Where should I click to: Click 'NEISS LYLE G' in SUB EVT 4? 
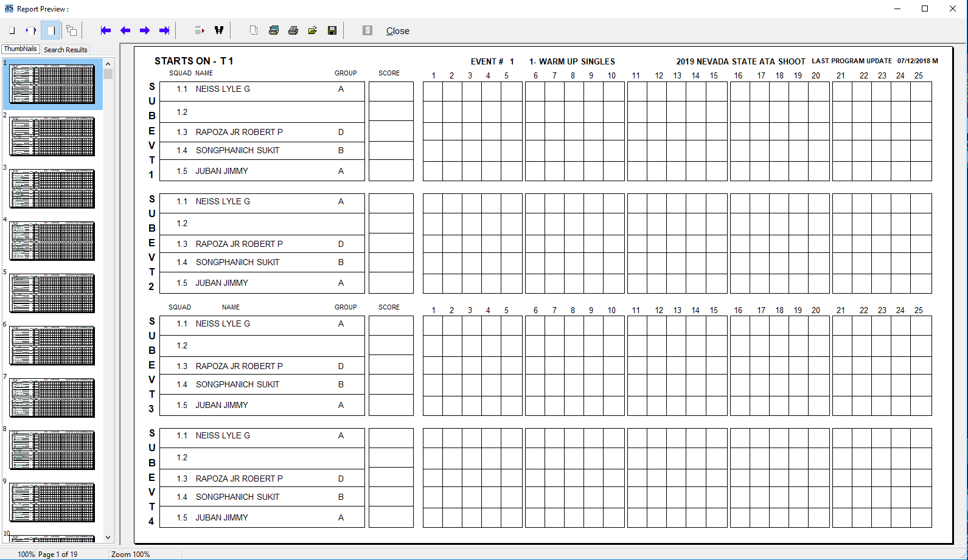pyautogui.click(x=223, y=435)
